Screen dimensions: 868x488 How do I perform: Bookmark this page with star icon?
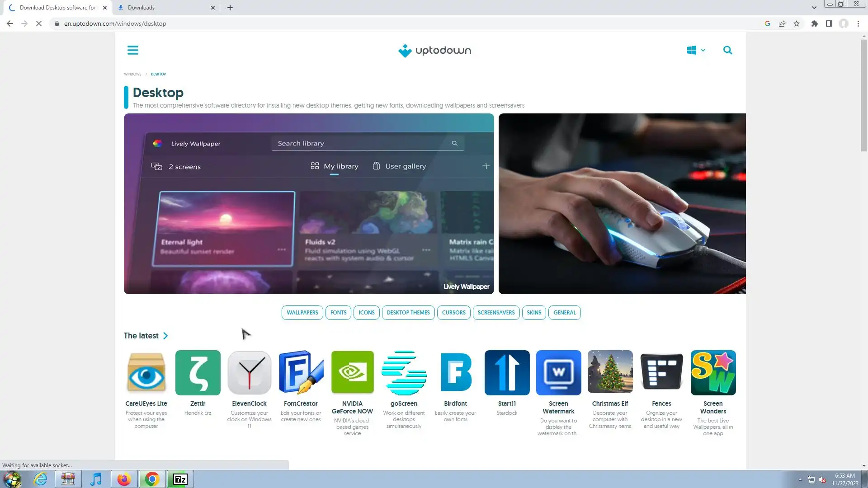(797, 23)
